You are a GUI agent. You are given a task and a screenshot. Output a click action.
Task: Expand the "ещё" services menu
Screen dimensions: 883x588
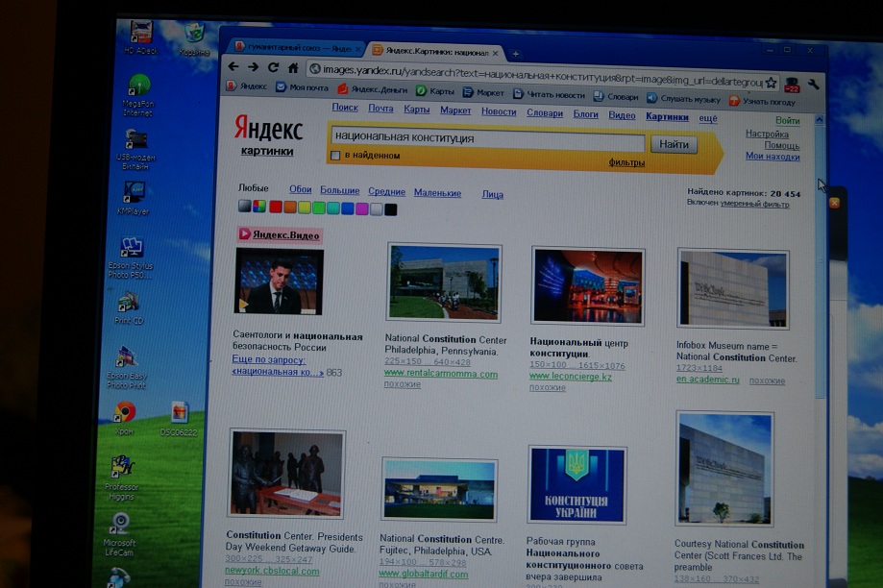(x=708, y=118)
